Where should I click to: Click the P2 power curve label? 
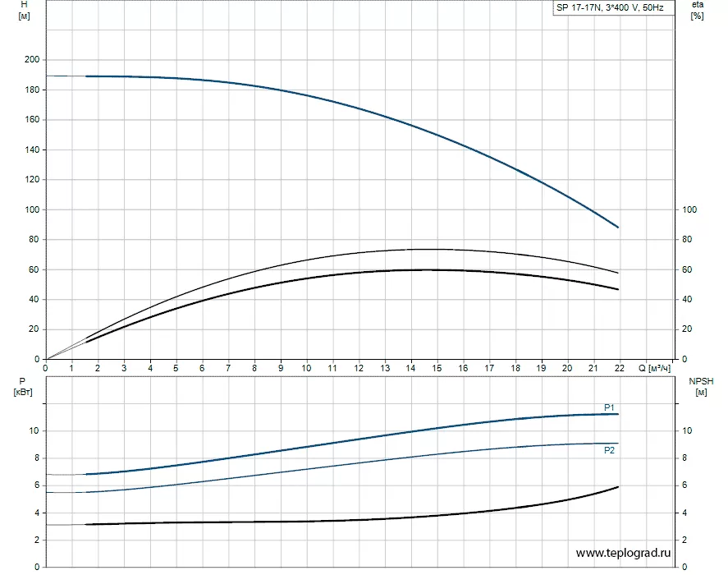coord(610,451)
